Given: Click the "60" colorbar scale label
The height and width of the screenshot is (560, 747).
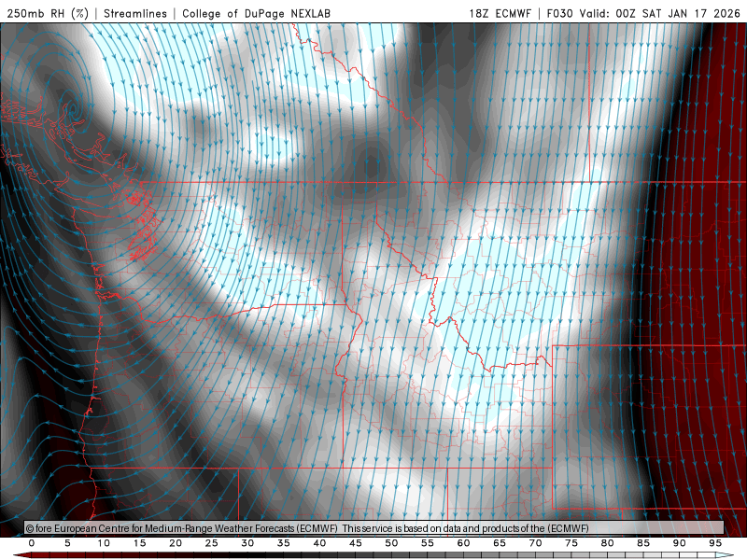Looking at the screenshot, I should tap(463, 543).
